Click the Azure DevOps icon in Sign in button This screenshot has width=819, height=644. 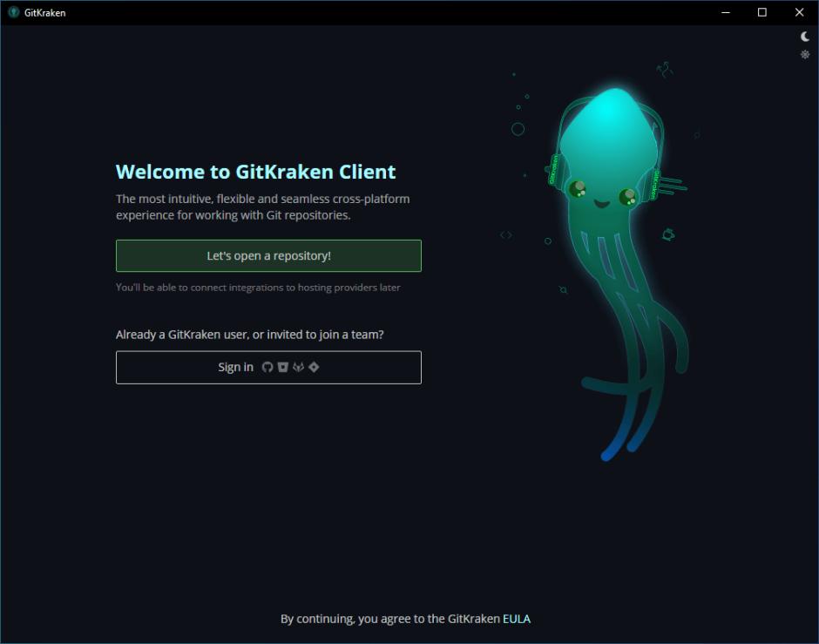pos(314,367)
